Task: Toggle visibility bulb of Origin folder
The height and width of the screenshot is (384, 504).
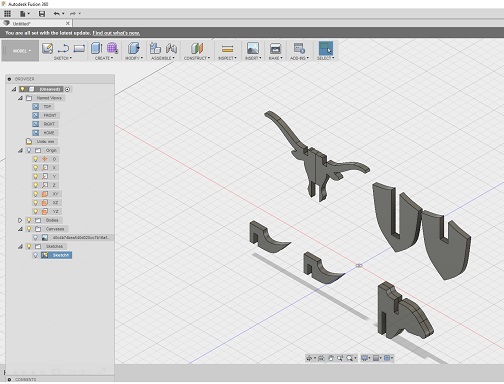Action: pyautogui.click(x=29, y=150)
